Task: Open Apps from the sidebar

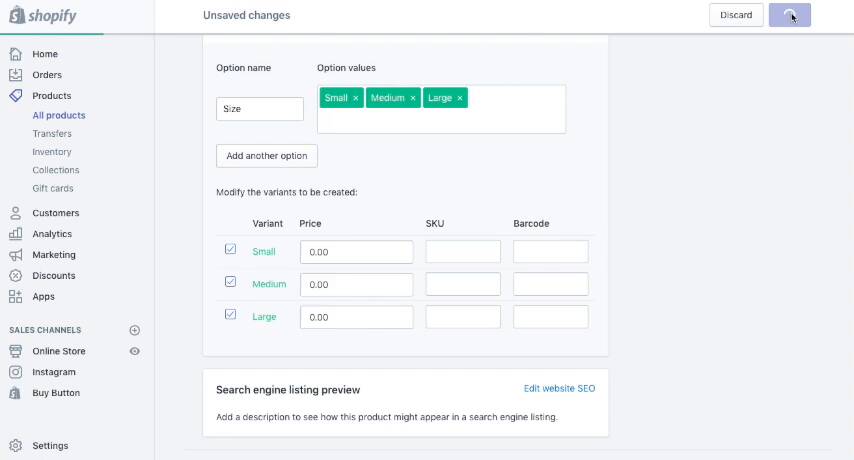Action: (44, 297)
